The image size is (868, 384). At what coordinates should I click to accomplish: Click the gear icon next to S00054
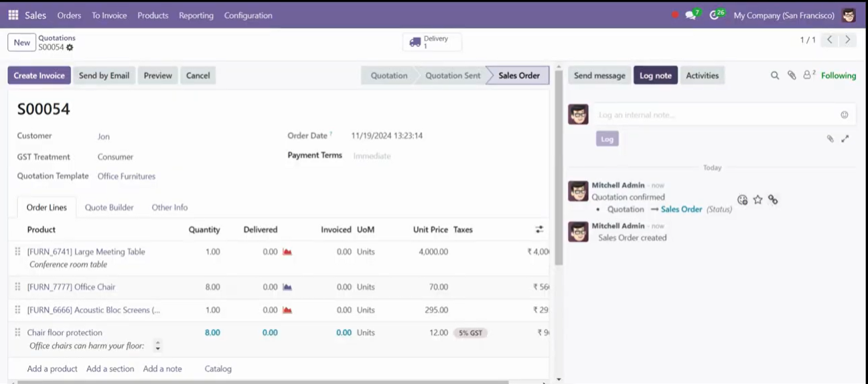[70, 48]
